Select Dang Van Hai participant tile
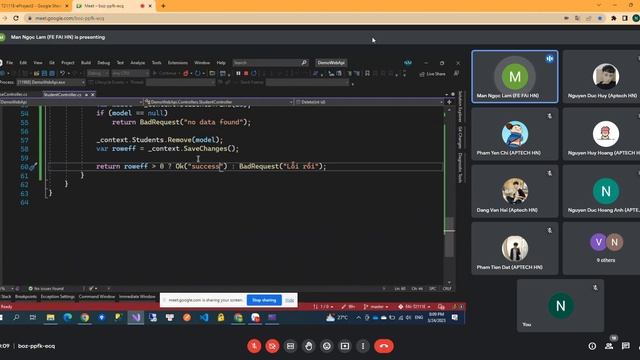The image size is (640, 360). [515, 191]
